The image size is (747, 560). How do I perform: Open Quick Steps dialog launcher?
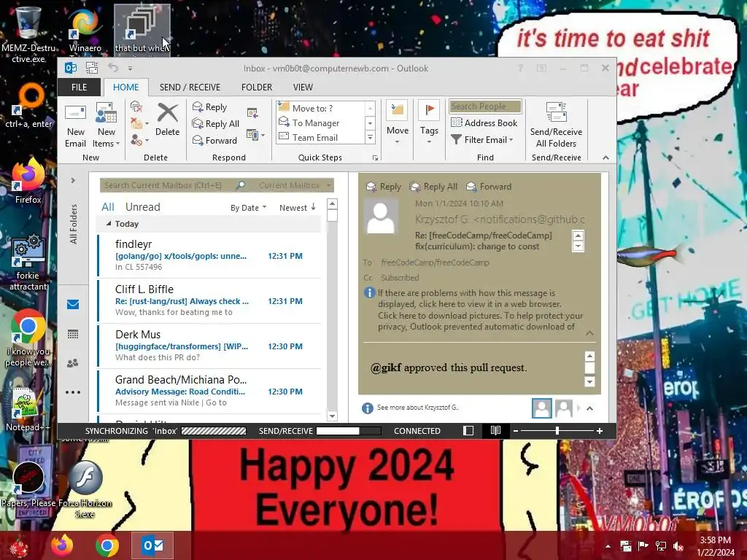coord(376,158)
